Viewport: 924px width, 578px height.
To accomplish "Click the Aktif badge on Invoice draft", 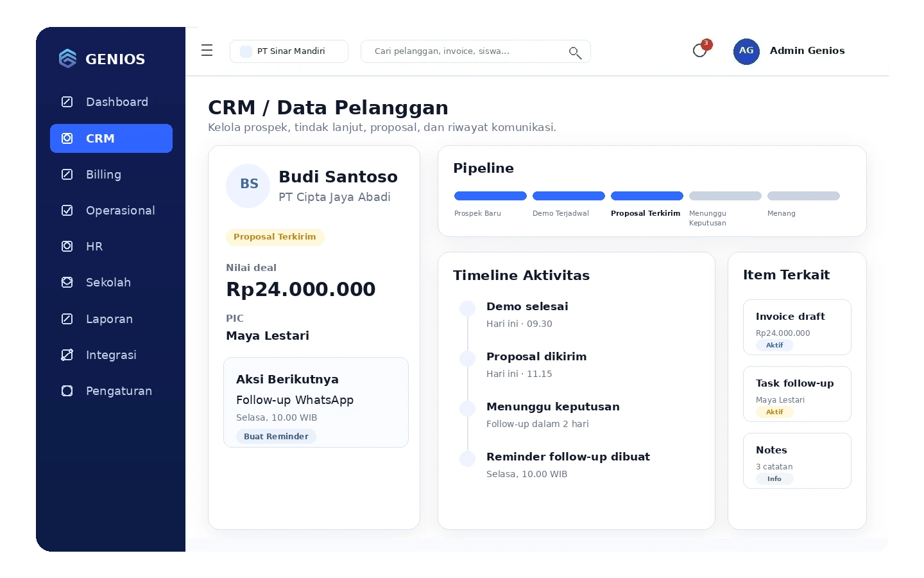I will point(774,345).
